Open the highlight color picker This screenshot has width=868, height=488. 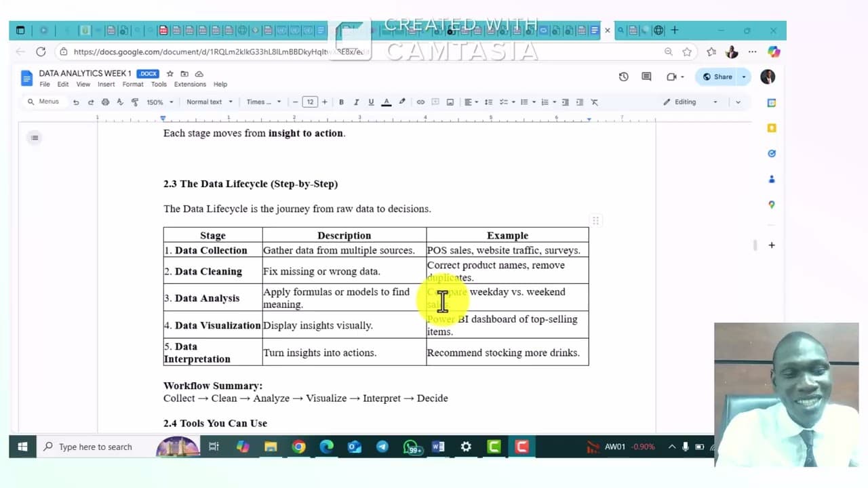click(402, 102)
